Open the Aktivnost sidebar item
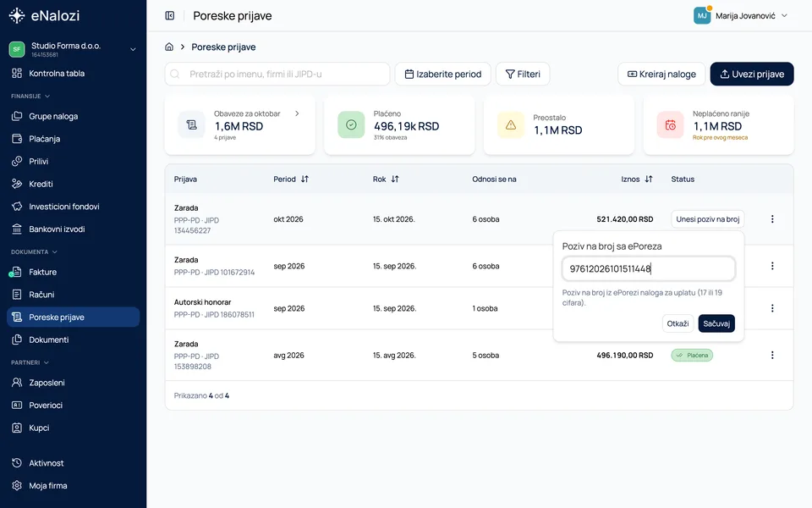Image resolution: width=812 pixels, height=508 pixels. [x=73, y=463]
